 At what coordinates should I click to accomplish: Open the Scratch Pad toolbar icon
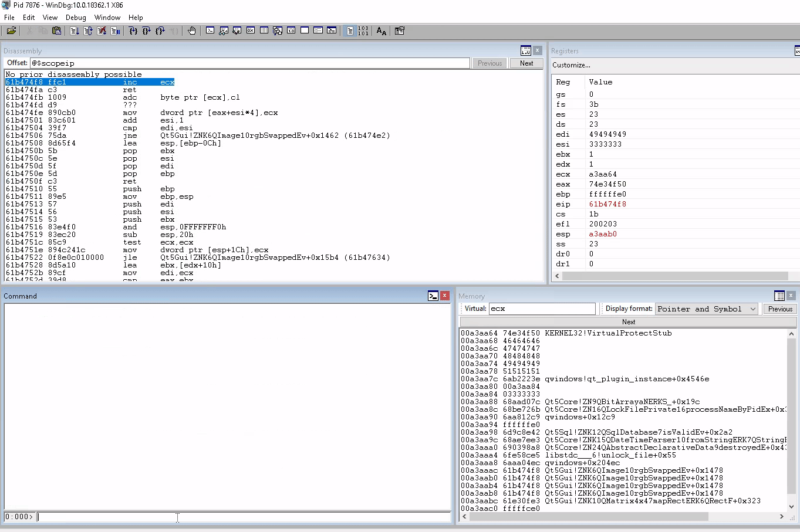pos(305,31)
